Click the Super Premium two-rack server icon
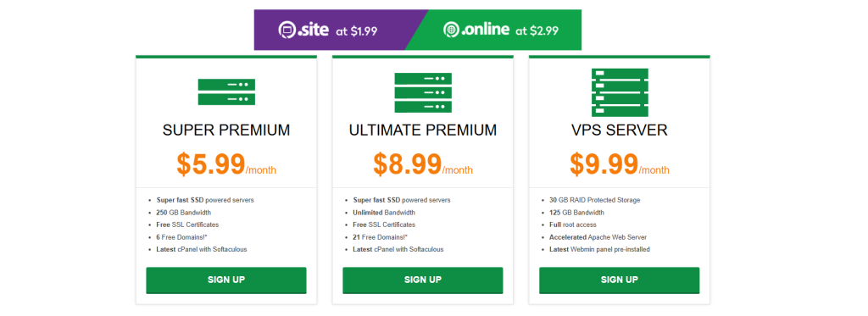The image size is (868, 316). [x=226, y=91]
